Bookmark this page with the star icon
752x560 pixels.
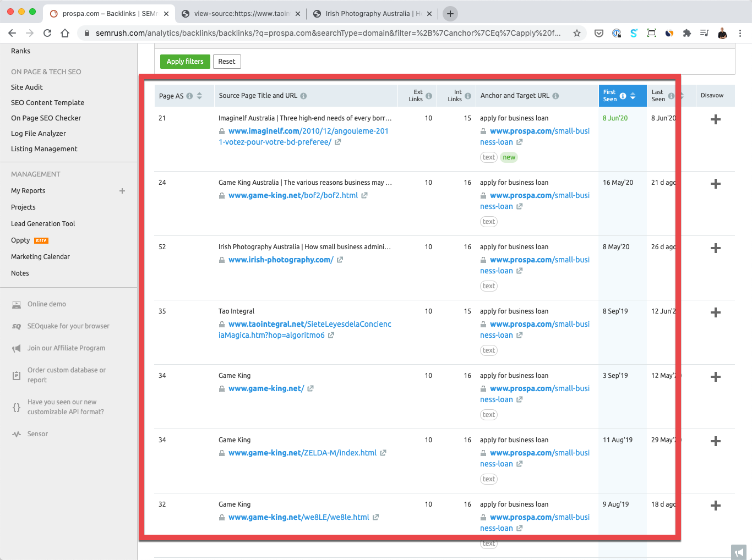(577, 33)
